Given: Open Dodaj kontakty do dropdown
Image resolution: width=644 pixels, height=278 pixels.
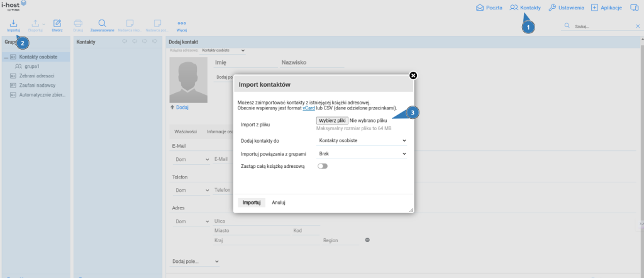Looking at the screenshot, I should click(x=362, y=140).
